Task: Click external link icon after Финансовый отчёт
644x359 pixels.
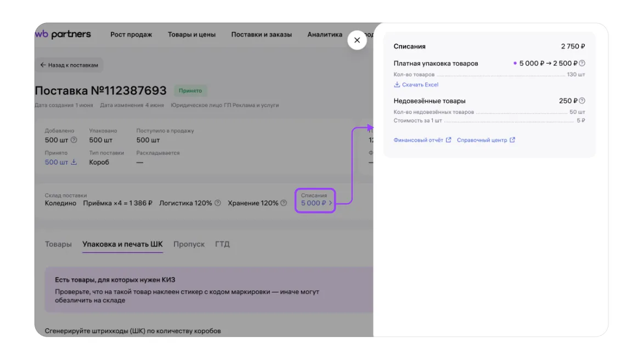Action: pyautogui.click(x=448, y=140)
